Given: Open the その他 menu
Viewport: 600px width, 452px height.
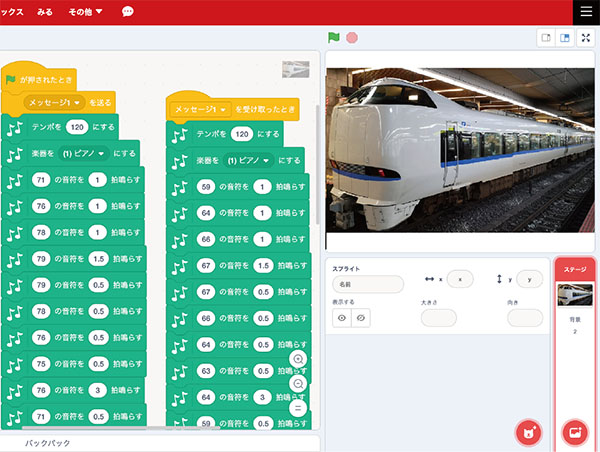Looking at the screenshot, I should click(85, 12).
